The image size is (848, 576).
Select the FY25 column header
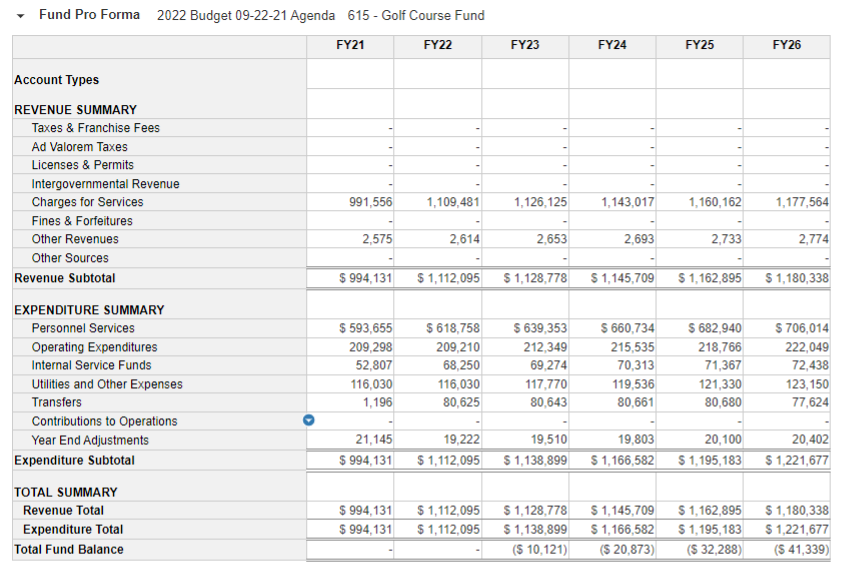[700, 45]
